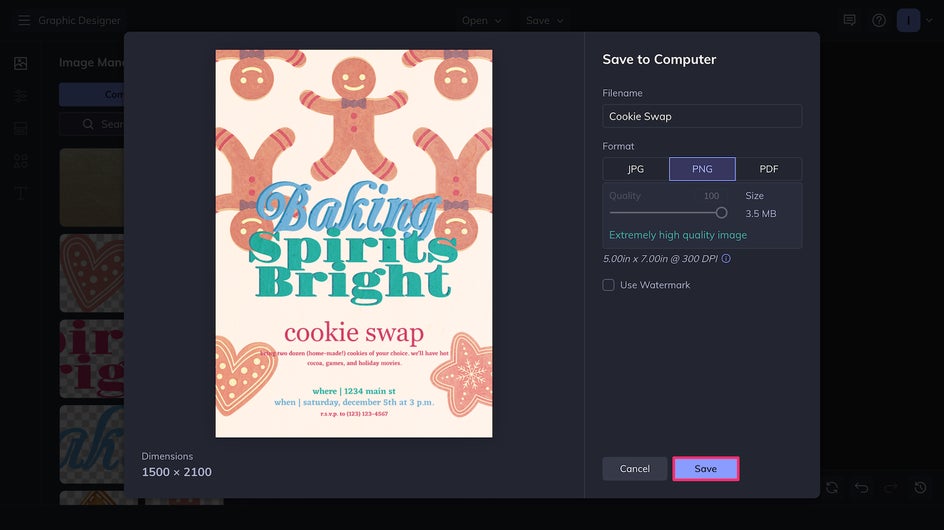Click the 3.5 MB size value
944x530 pixels.
760,214
